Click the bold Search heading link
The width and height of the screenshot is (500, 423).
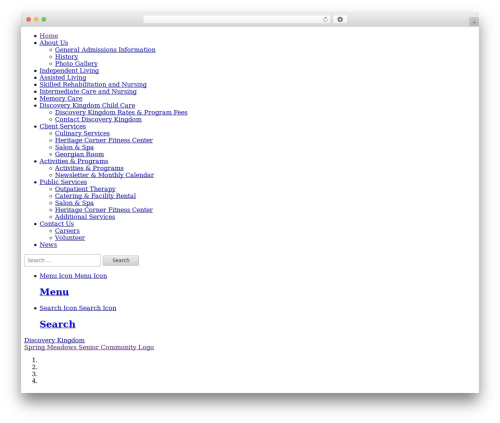tap(57, 324)
